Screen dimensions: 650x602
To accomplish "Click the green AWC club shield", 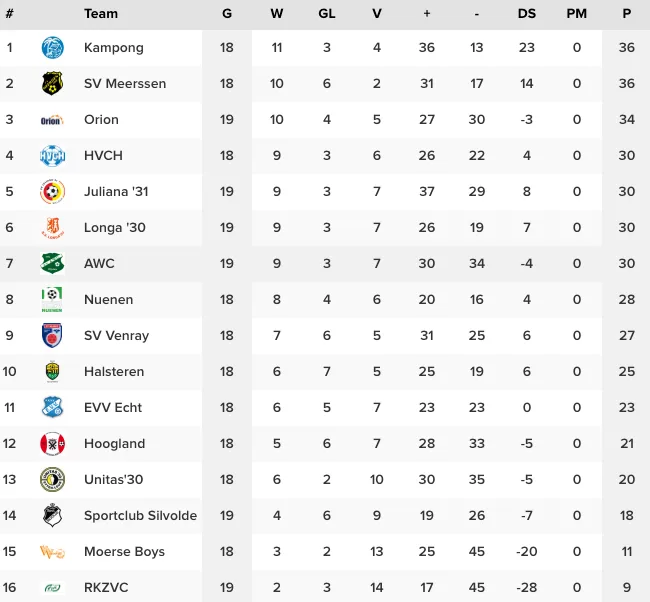I will click(52, 263).
